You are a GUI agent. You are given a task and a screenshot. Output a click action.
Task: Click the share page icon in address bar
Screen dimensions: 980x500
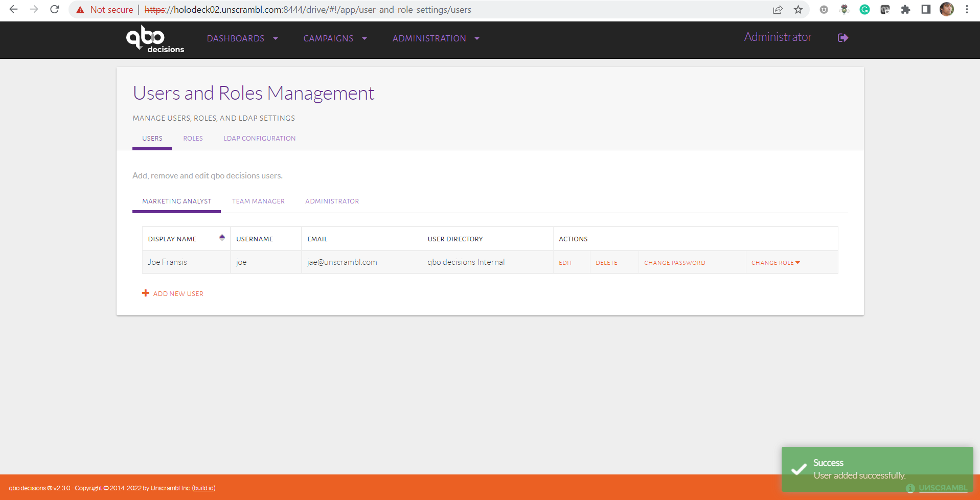tap(778, 10)
